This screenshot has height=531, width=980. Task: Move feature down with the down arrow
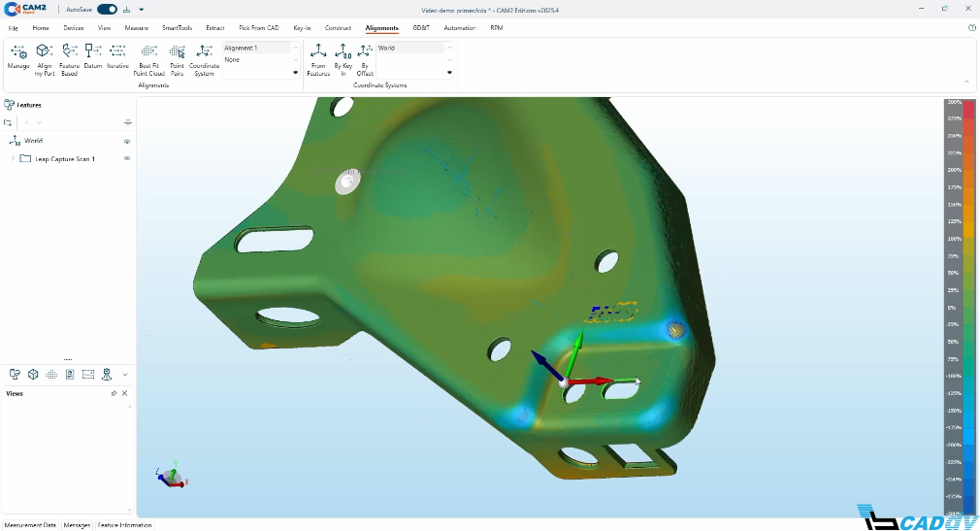point(40,122)
